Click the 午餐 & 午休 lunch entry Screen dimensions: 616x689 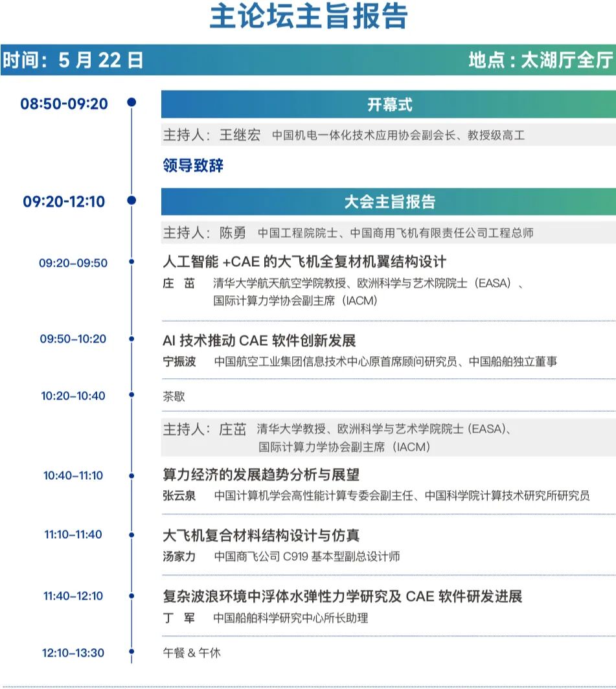pos(192,653)
